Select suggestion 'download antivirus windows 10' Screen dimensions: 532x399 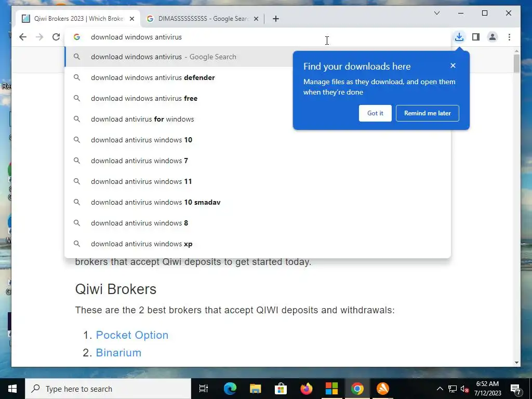pyautogui.click(x=258, y=140)
